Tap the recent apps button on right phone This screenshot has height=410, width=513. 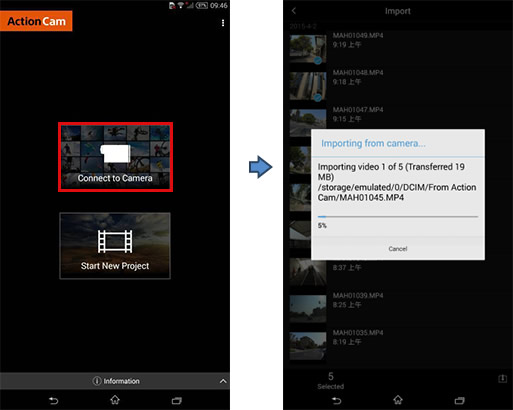pos(459,400)
